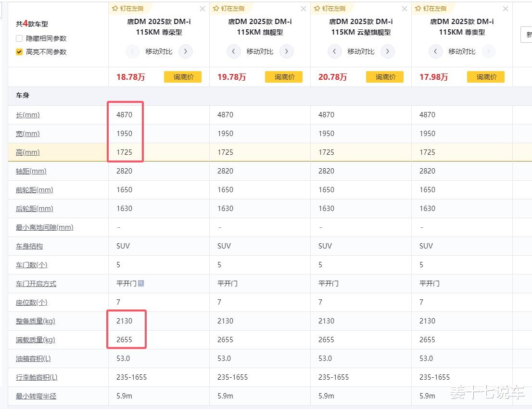The width and height of the screenshot is (532, 409).
Task: Click 53.0 fuel tank value in 云辇旗舰型 column
Action: pos(325,359)
